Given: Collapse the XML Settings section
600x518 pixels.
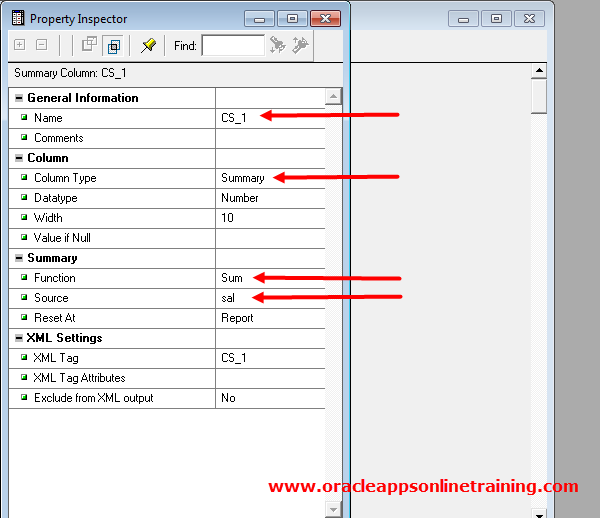Looking at the screenshot, I should [x=18, y=338].
